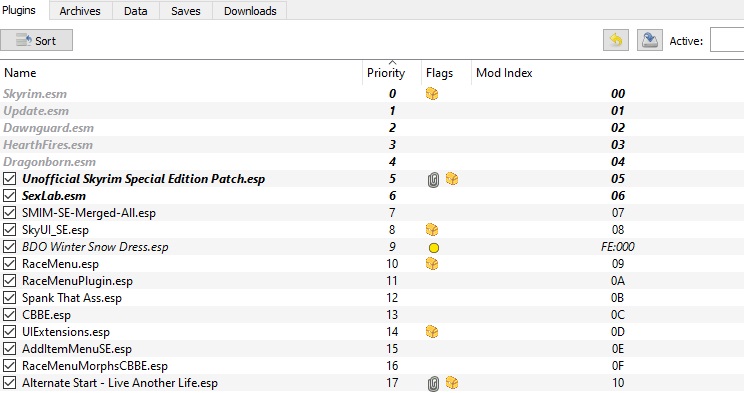Click the create backup icon
Viewport: 744px width, 393px height.
[x=650, y=40]
